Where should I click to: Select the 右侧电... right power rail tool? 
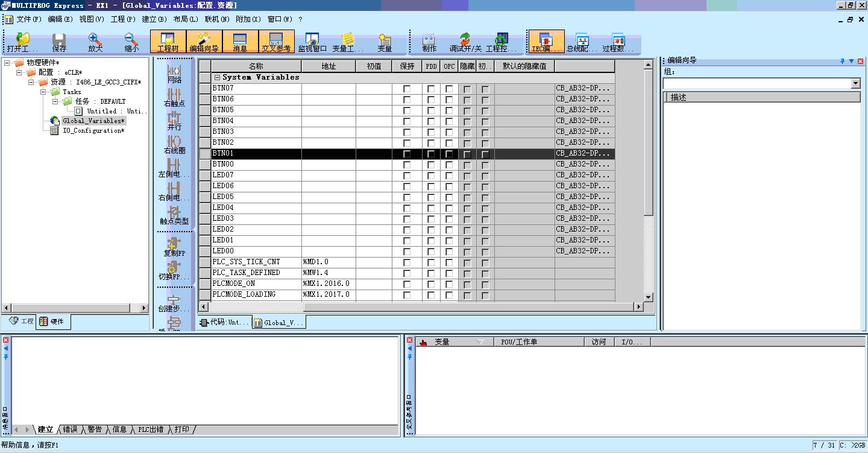174,191
